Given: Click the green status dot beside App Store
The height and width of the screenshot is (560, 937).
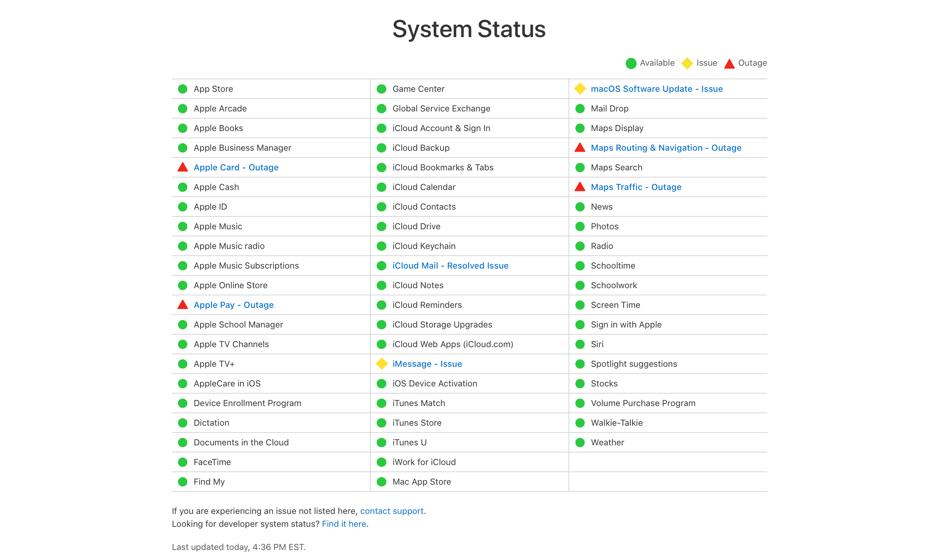Looking at the screenshot, I should pos(183,89).
